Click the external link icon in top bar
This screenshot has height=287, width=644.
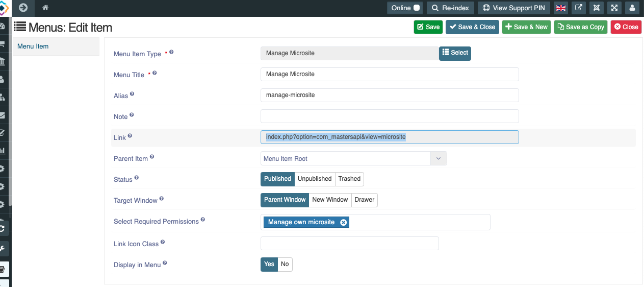point(579,8)
